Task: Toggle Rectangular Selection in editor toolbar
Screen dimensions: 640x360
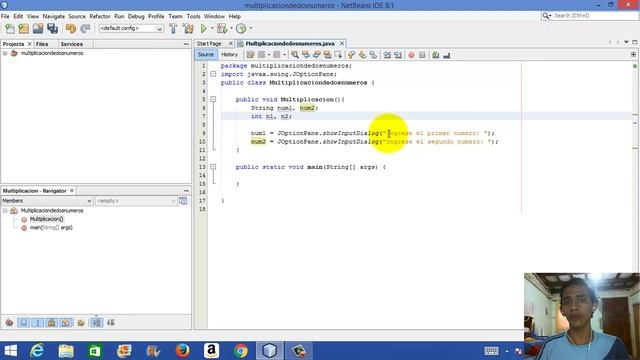Action: [338, 55]
